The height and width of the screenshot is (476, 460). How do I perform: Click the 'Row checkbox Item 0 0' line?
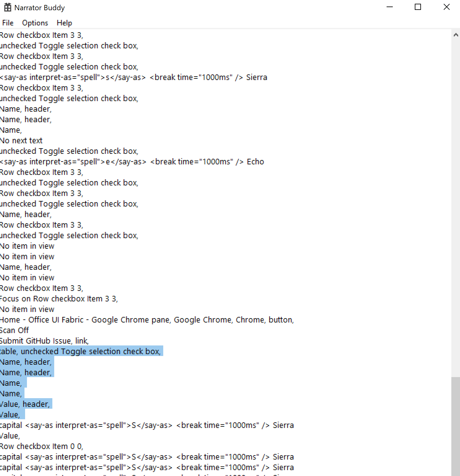41,446
